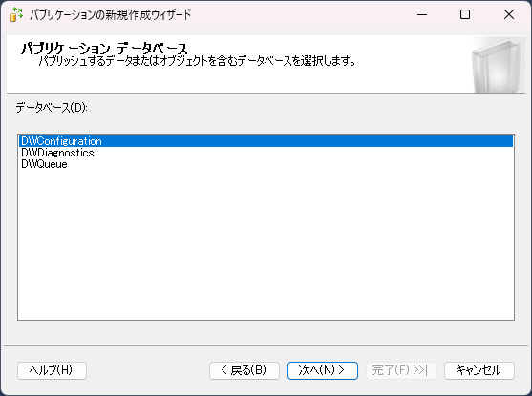Click the header description about selecting a database

[x=197, y=61]
